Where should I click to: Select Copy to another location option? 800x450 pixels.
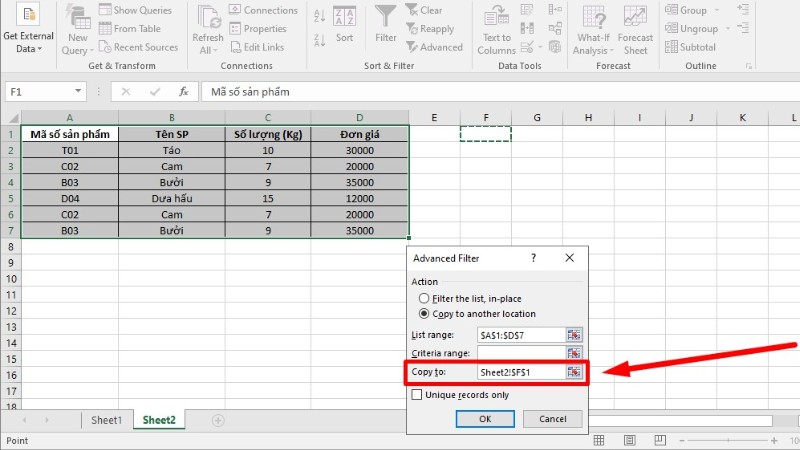tap(424, 312)
